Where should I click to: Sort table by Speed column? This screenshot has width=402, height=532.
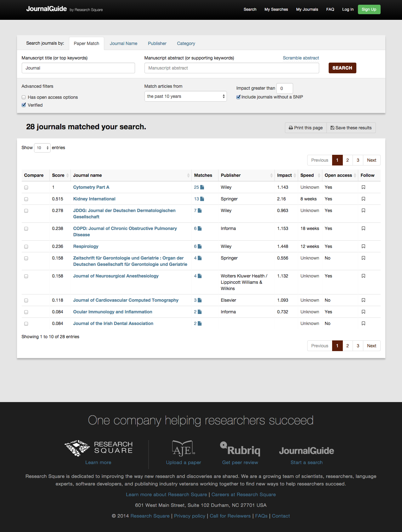pos(310,175)
